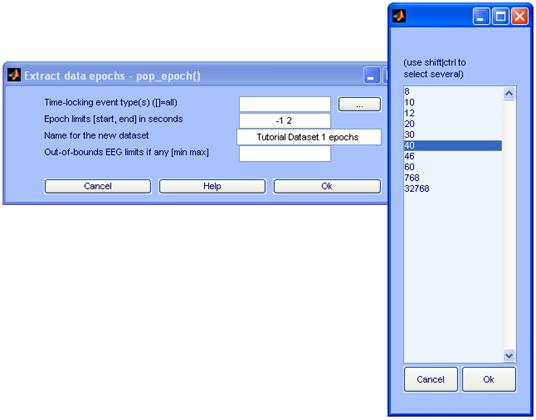Click the Out-of-bounds EEG limits field
Viewport: 536px width, 420px height.
click(285, 153)
